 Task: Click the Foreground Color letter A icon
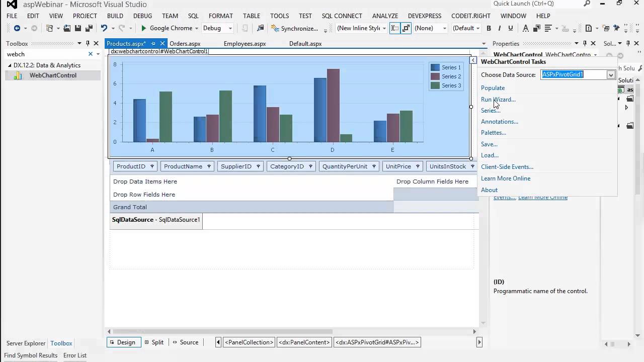pyautogui.click(x=525, y=28)
